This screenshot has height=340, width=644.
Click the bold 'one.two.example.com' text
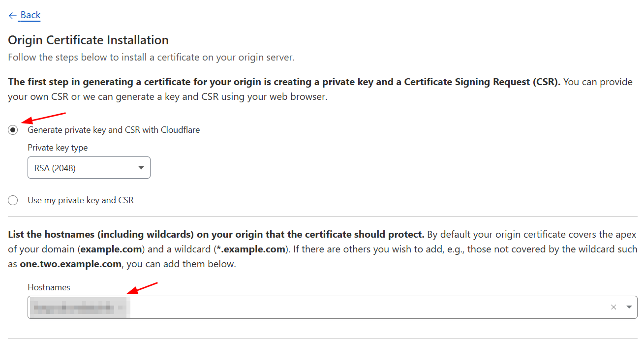[70, 264]
